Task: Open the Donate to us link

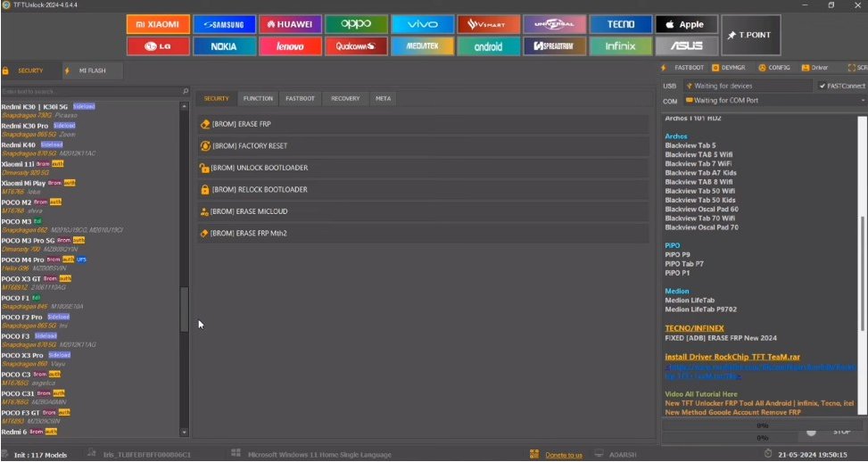Action: click(564, 455)
